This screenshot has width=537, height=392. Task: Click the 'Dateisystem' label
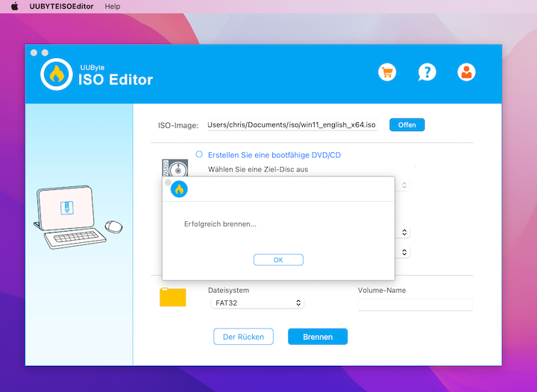228,290
